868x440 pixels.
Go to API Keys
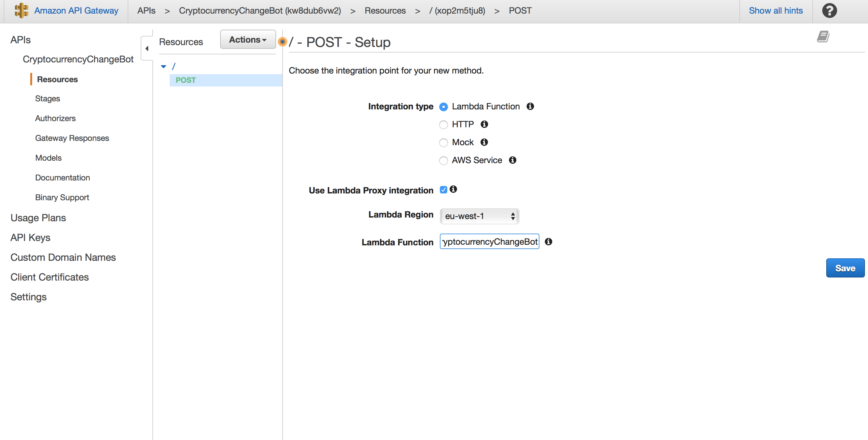pyautogui.click(x=30, y=238)
